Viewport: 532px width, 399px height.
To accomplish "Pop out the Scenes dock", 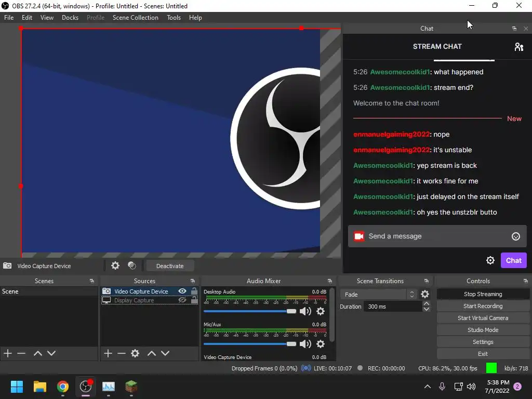I will coord(92,281).
